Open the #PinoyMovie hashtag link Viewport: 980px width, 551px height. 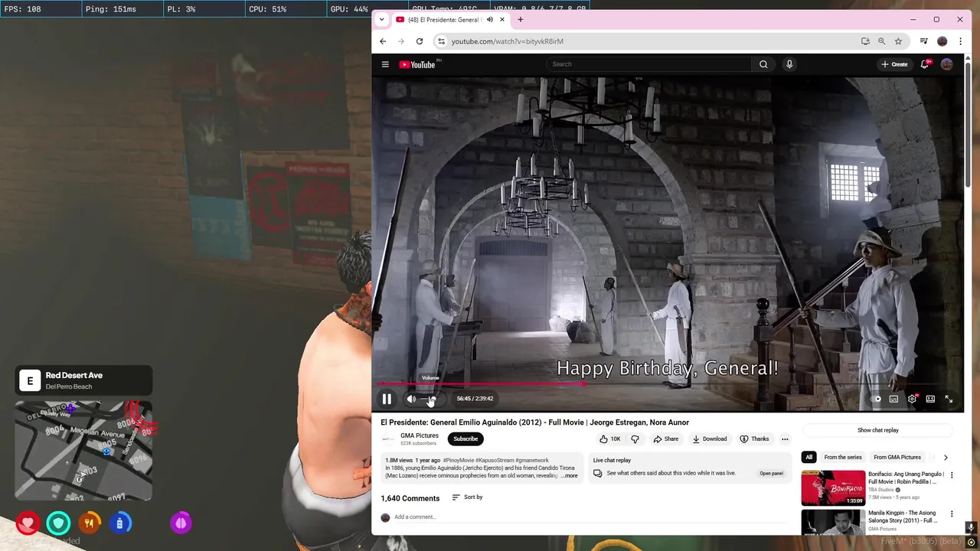pyautogui.click(x=459, y=460)
